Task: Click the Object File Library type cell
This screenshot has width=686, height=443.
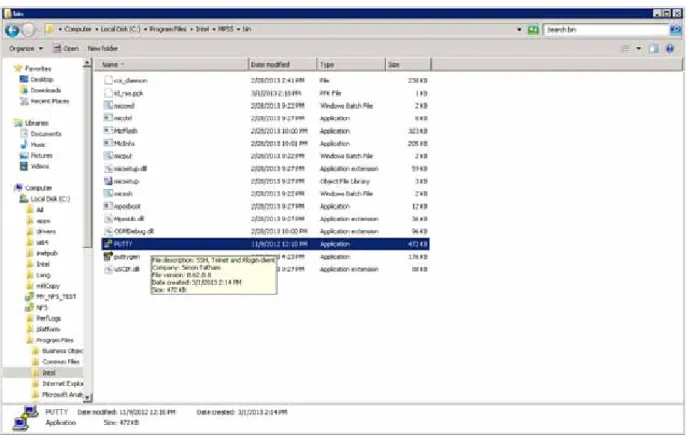Action: 345,181
